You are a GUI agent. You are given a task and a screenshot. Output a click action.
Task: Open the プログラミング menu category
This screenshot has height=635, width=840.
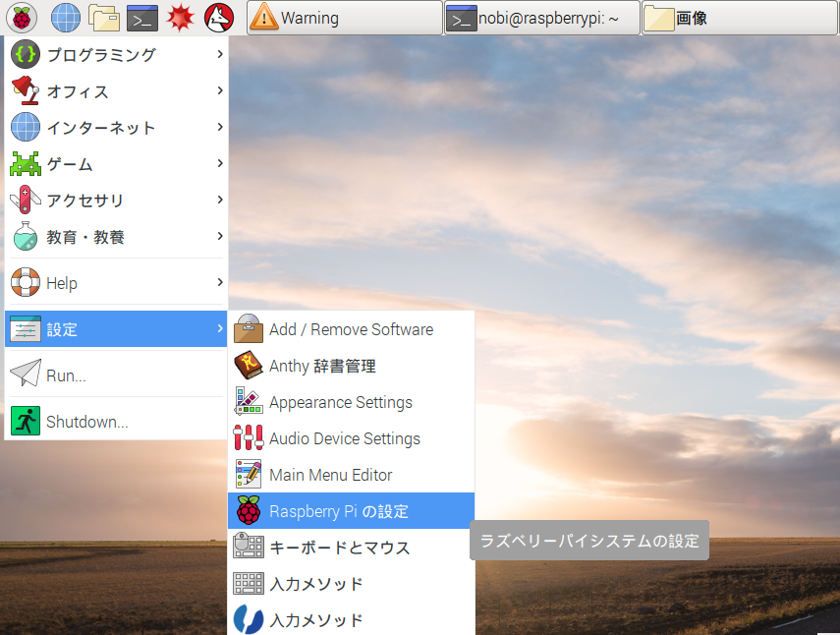coord(116,54)
